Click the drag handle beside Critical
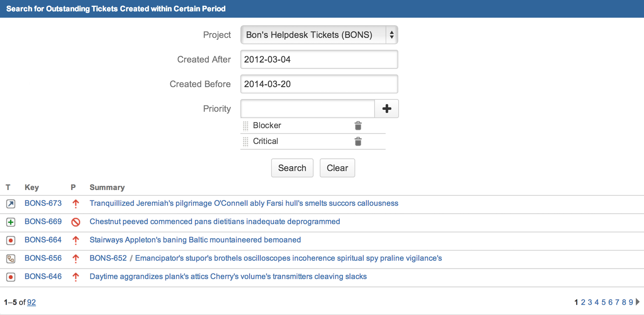This screenshot has width=644, height=315. coord(246,141)
